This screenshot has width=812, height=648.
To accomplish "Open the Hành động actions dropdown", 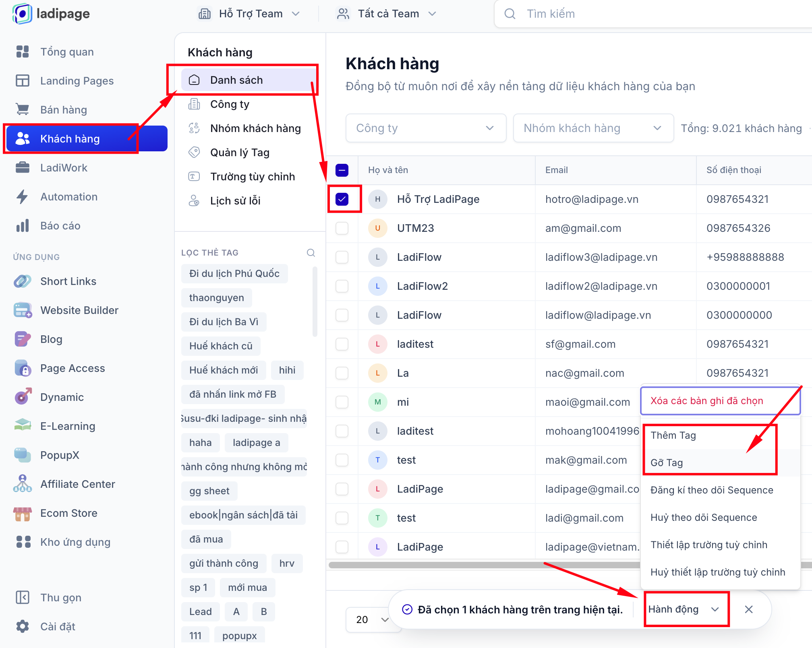I will tap(684, 609).
